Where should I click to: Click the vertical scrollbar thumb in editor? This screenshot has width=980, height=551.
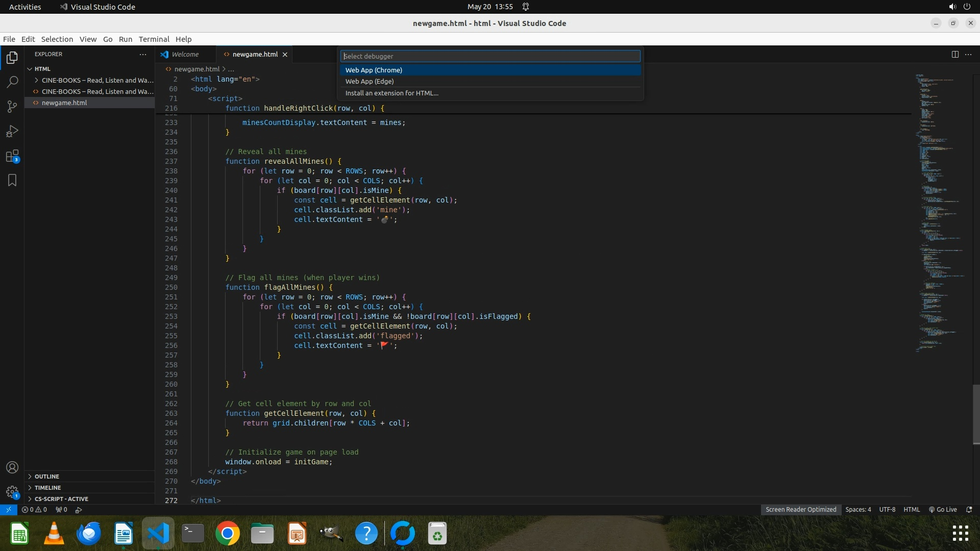tap(976, 414)
